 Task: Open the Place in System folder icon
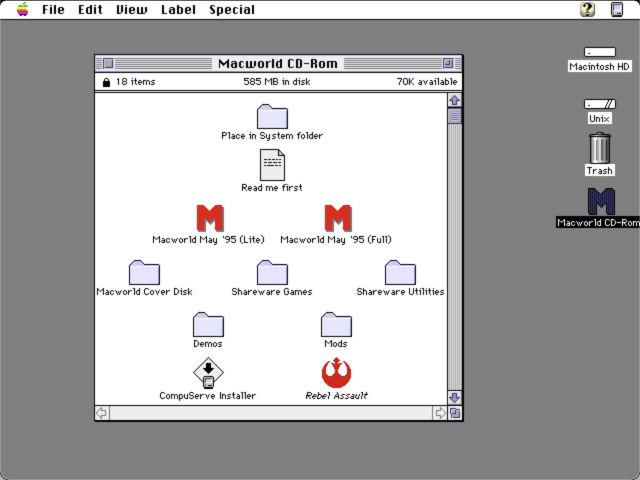tap(272, 116)
